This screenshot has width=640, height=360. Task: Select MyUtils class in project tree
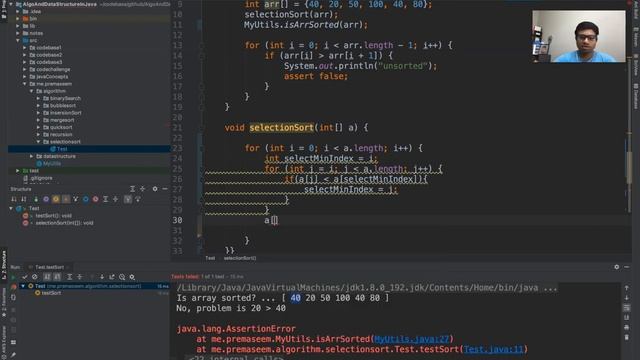(x=52, y=163)
